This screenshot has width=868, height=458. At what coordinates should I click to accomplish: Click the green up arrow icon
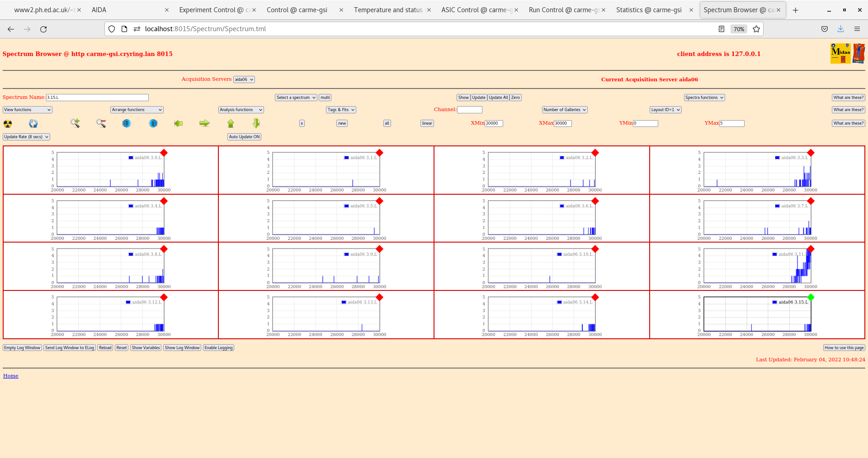click(x=231, y=123)
